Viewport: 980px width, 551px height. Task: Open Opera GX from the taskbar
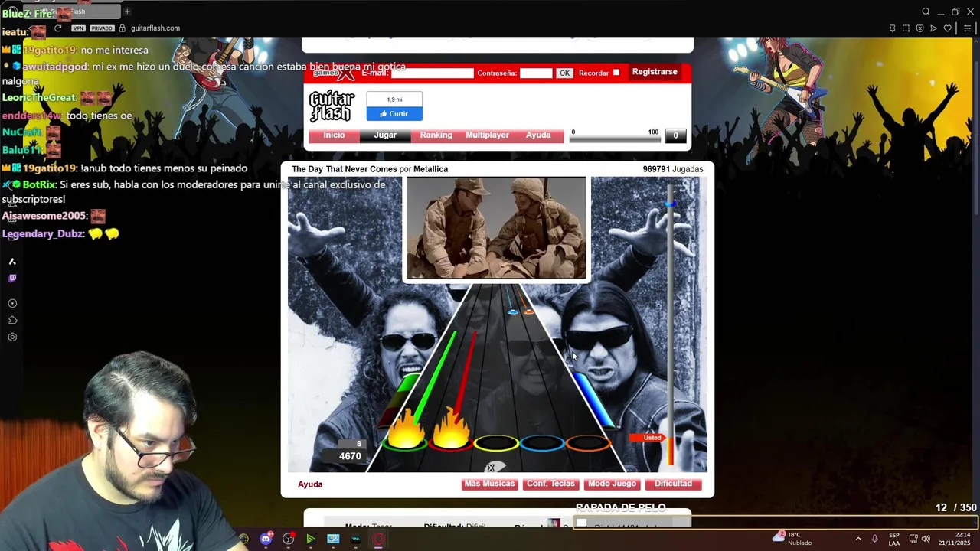(378, 539)
